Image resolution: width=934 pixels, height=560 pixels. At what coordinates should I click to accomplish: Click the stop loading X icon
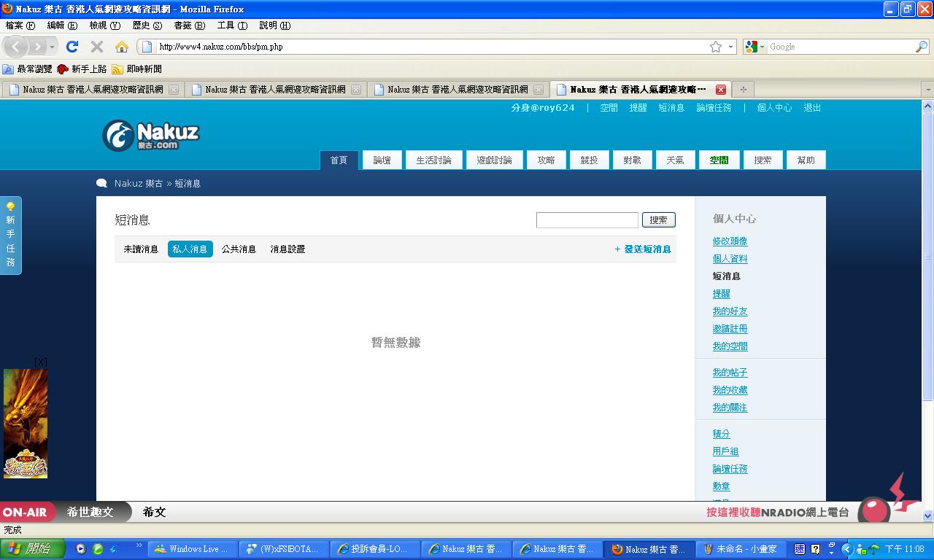pos(96,47)
